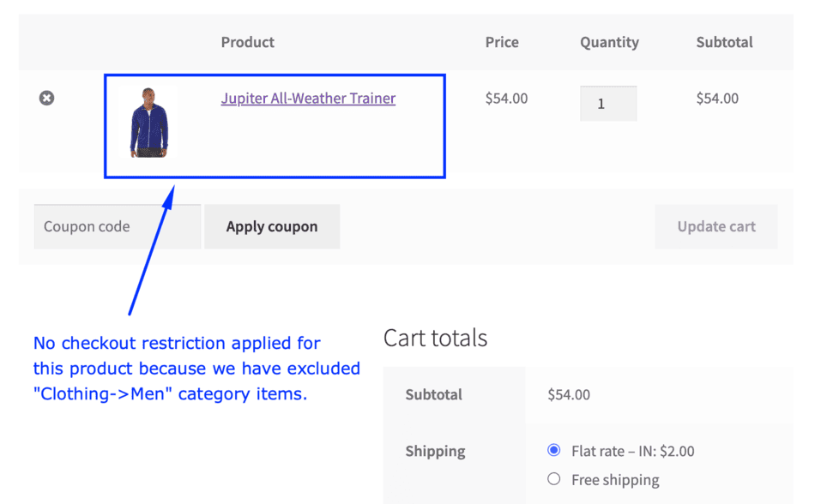
Task: Click the $54.00 price for the trainer
Action: click(x=506, y=99)
